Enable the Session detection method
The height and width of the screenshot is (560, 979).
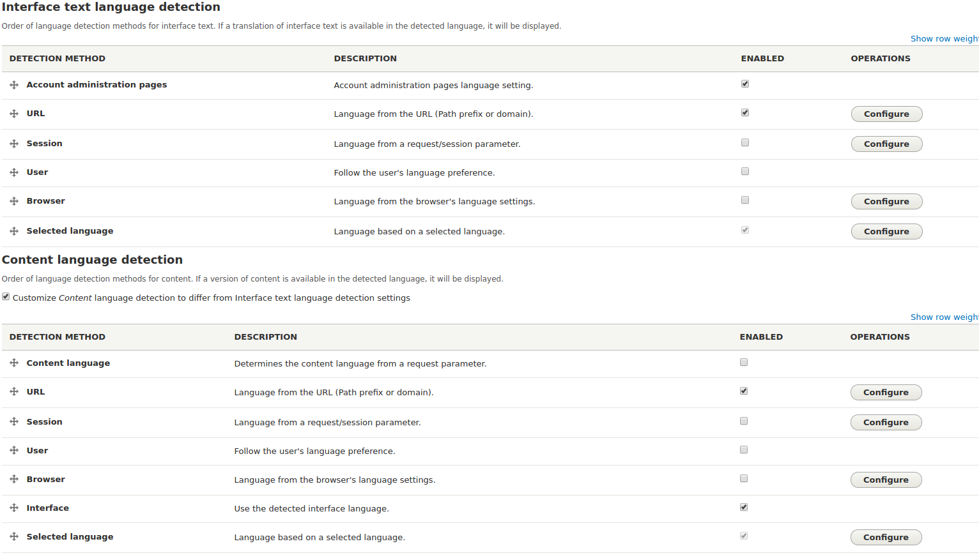point(744,142)
